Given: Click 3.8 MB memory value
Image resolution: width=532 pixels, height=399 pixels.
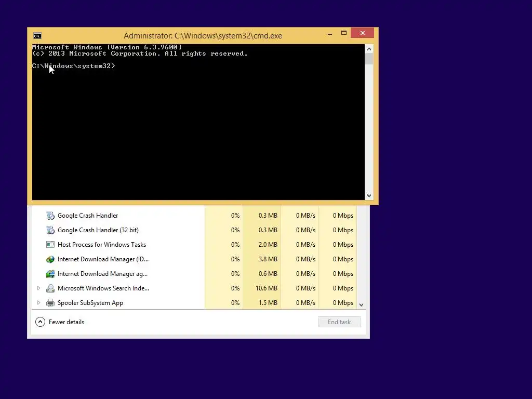Looking at the screenshot, I should [268, 259].
